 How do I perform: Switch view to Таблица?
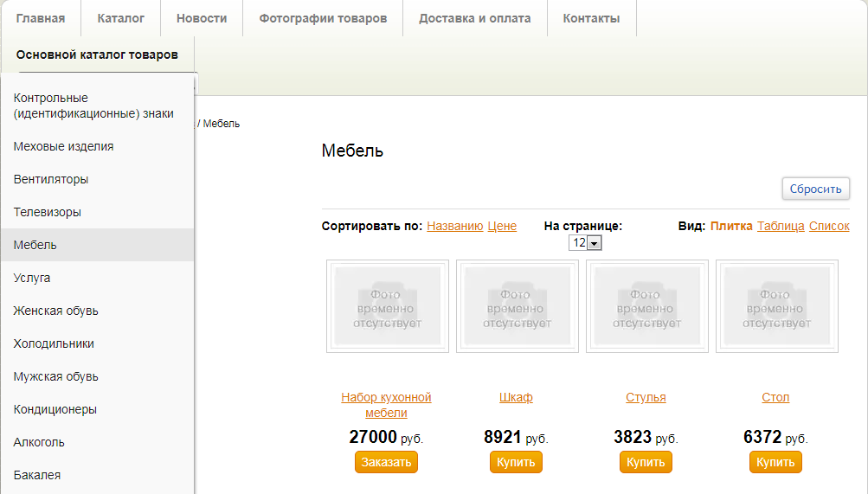click(x=781, y=226)
